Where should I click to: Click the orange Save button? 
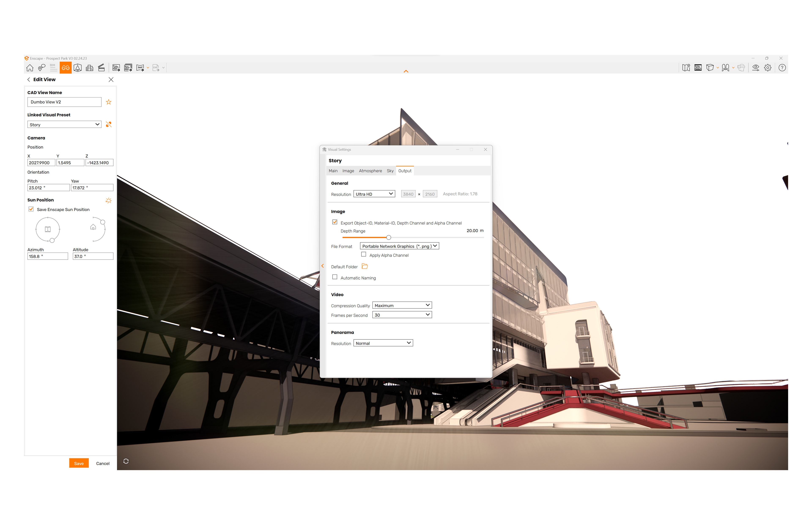(x=79, y=463)
